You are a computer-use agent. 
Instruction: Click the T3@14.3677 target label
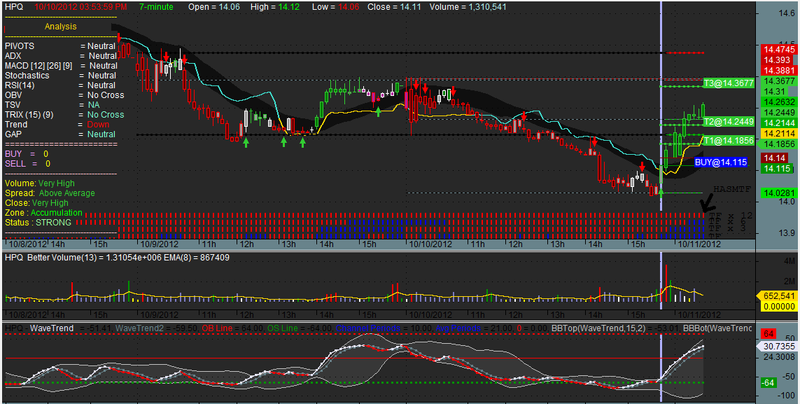point(729,82)
